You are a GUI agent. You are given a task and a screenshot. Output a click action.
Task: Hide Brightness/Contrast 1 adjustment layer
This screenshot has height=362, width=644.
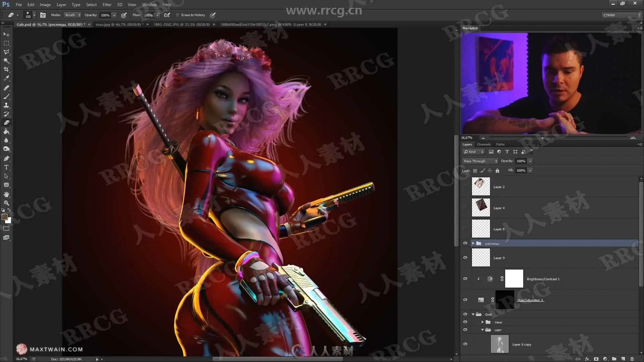pyautogui.click(x=465, y=279)
